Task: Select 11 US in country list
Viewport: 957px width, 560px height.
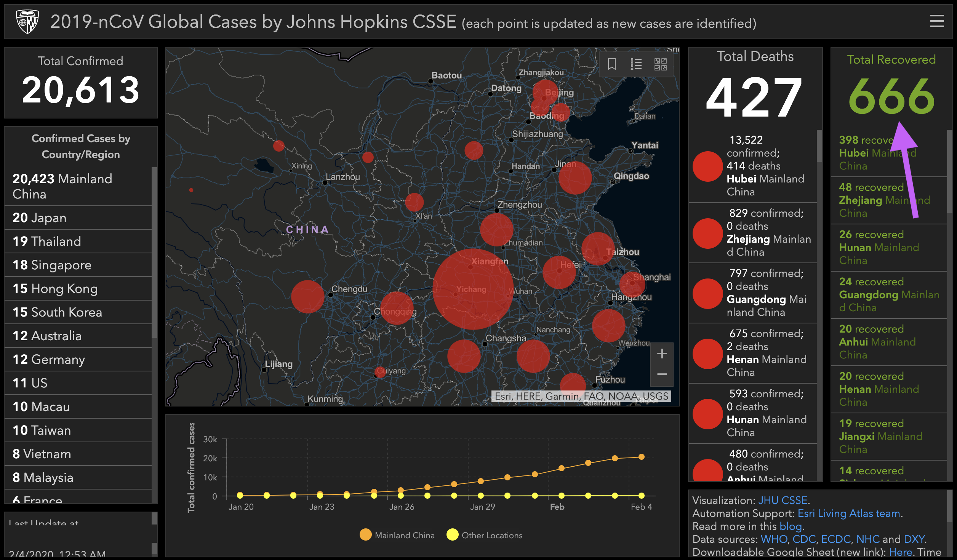Action: click(x=78, y=383)
